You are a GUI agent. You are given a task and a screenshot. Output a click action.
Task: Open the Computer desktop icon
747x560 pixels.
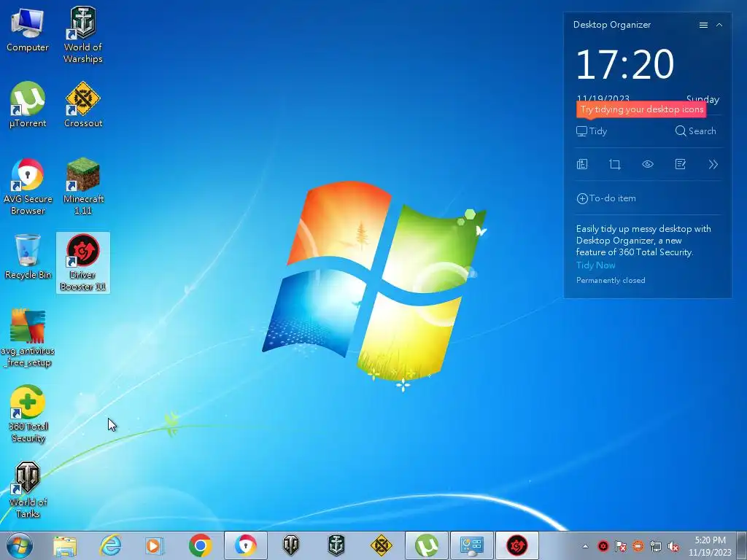27,29
